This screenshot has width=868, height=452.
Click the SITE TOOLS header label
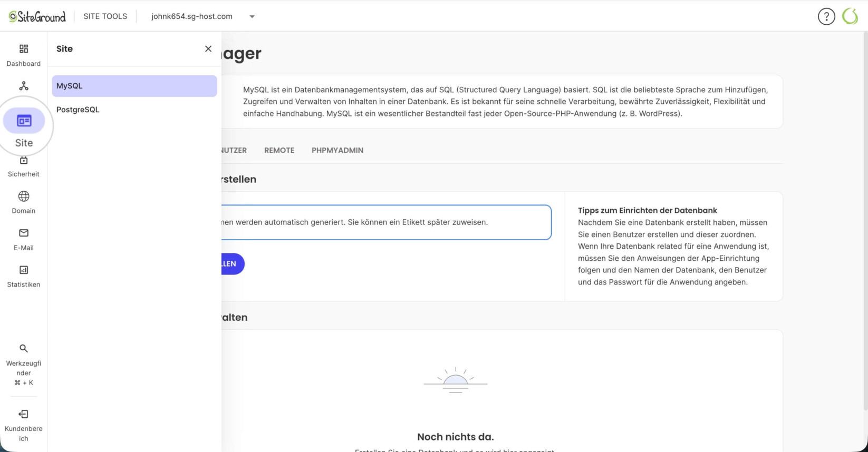click(105, 16)
